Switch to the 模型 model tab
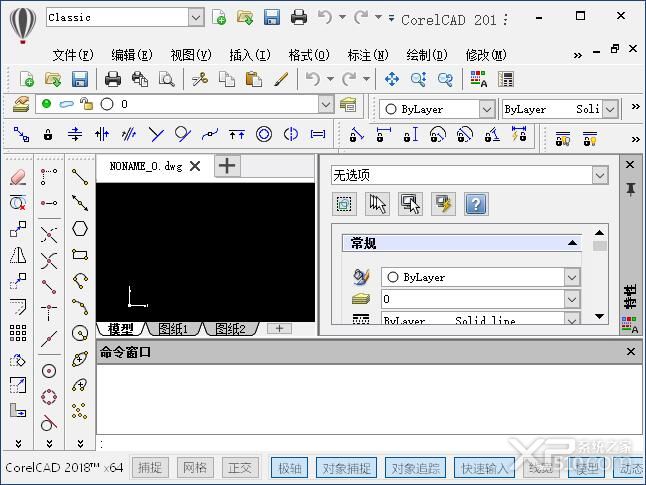 pyautogui.click(x=120, y=329)
